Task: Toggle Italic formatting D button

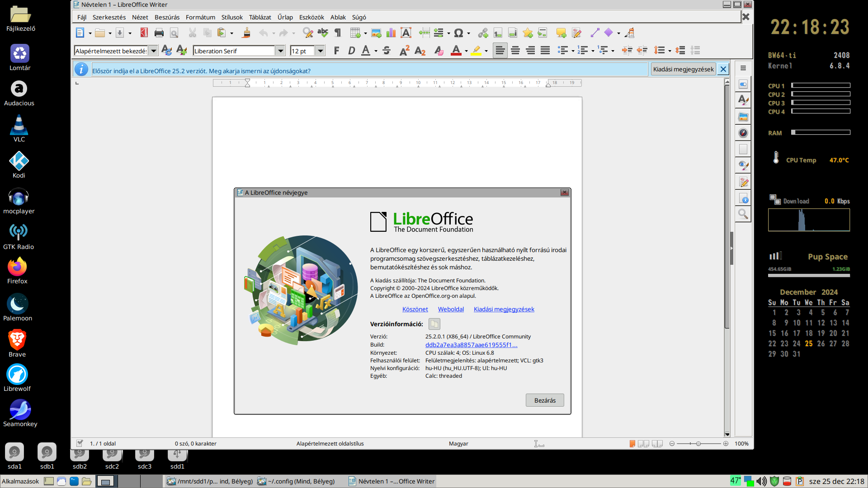Action: pos(351,51)
